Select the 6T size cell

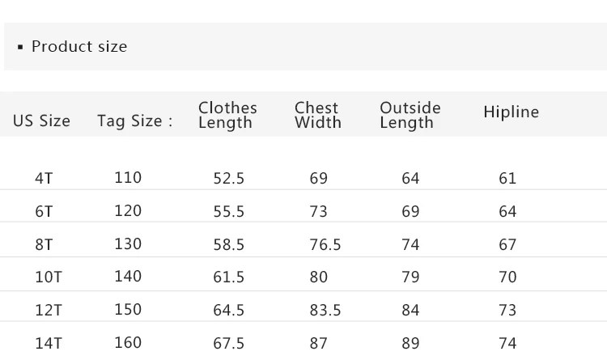44,212
